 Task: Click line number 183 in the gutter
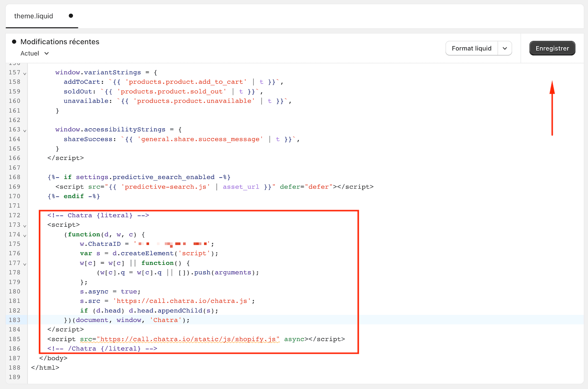pos(14,320)
